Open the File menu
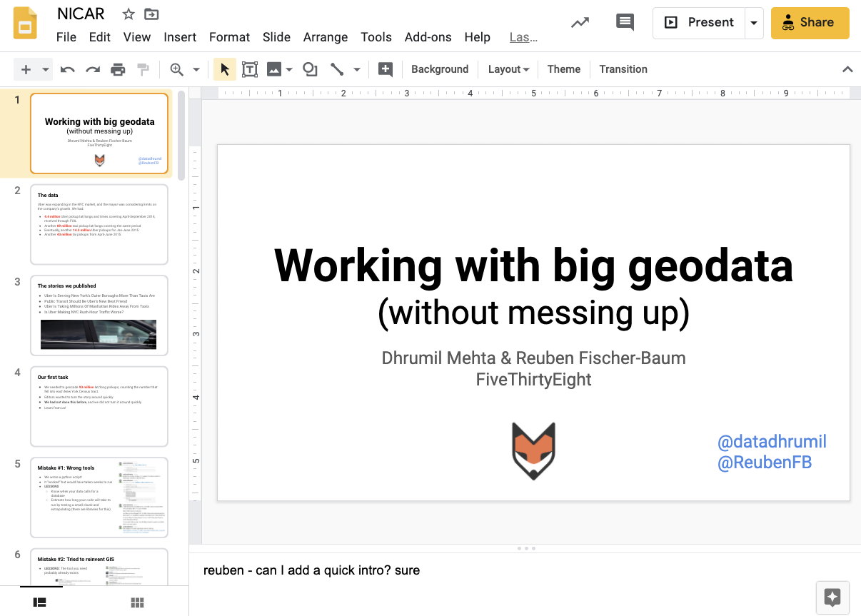Screen dimensions: 861x616 coord(66,37)
